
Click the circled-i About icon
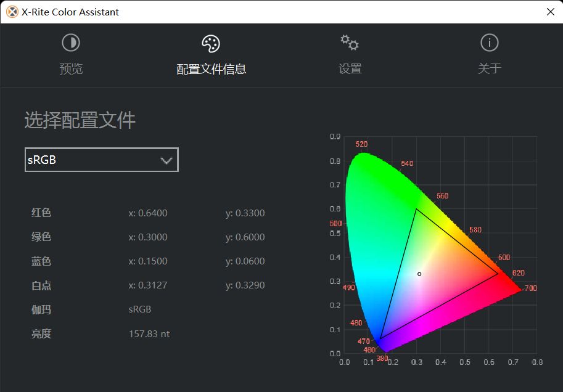489,42
